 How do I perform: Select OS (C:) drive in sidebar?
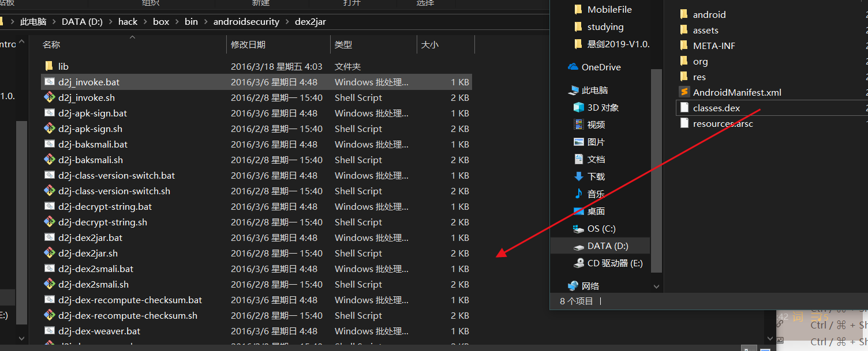(x=600, y=228)
